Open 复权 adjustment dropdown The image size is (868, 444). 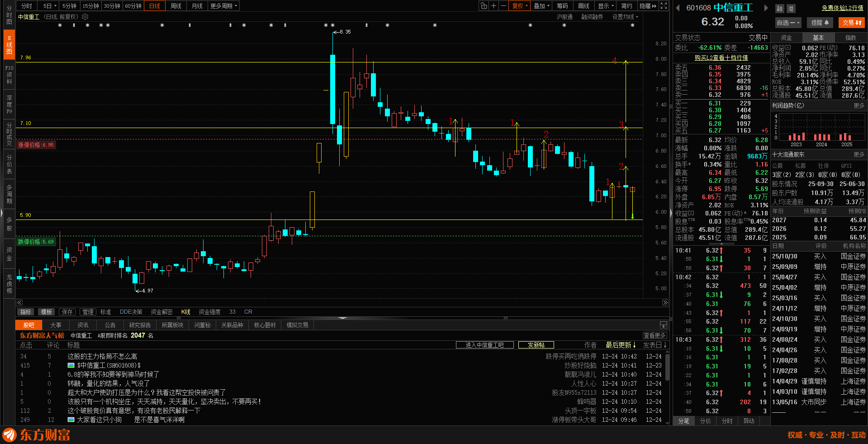[520, 6]
